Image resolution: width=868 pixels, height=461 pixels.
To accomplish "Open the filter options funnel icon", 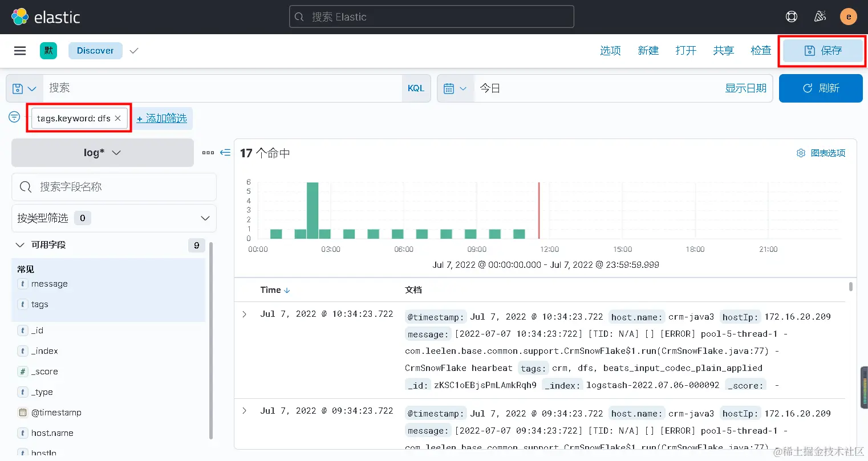I will coord(14,117).
